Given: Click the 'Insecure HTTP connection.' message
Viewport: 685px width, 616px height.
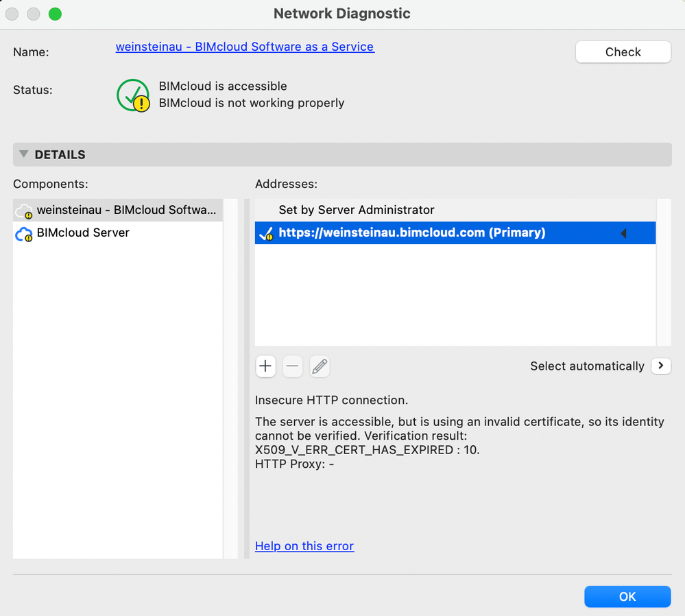Looking at the screenshot, I should 332,400.
